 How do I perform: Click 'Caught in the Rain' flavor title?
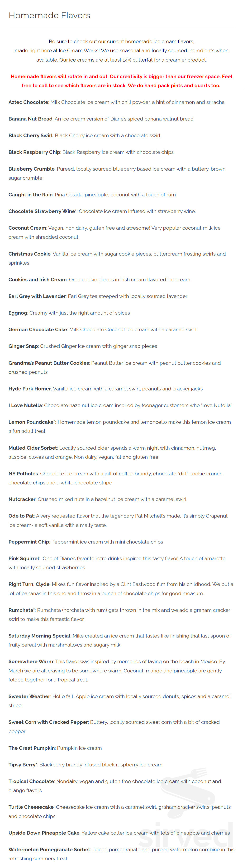[x=31, y=195]
